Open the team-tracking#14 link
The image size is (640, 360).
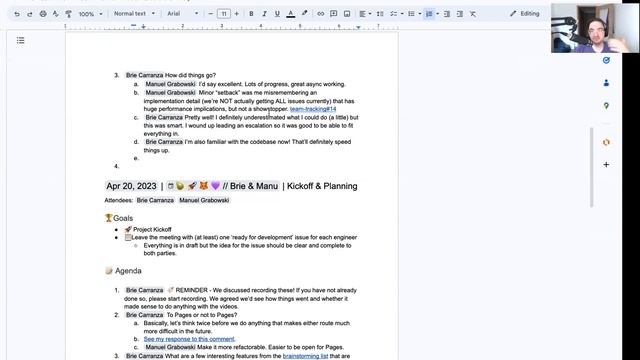coord(313,109)
